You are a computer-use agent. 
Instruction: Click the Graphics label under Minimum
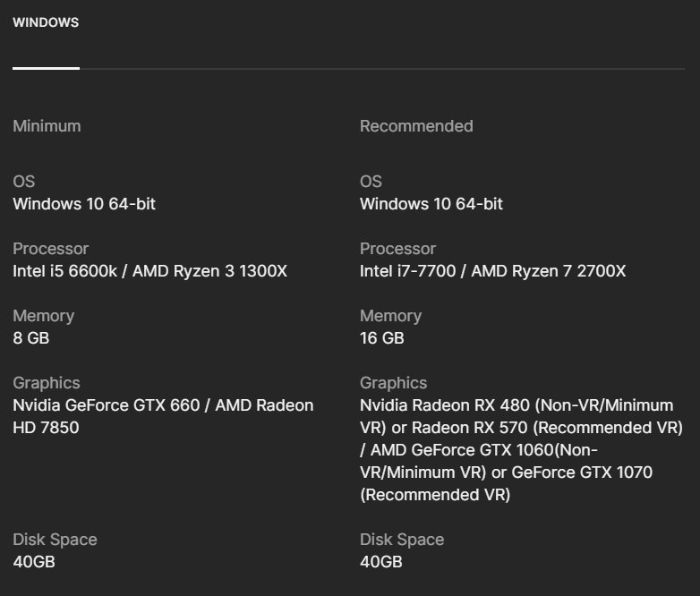pos(47,383)
